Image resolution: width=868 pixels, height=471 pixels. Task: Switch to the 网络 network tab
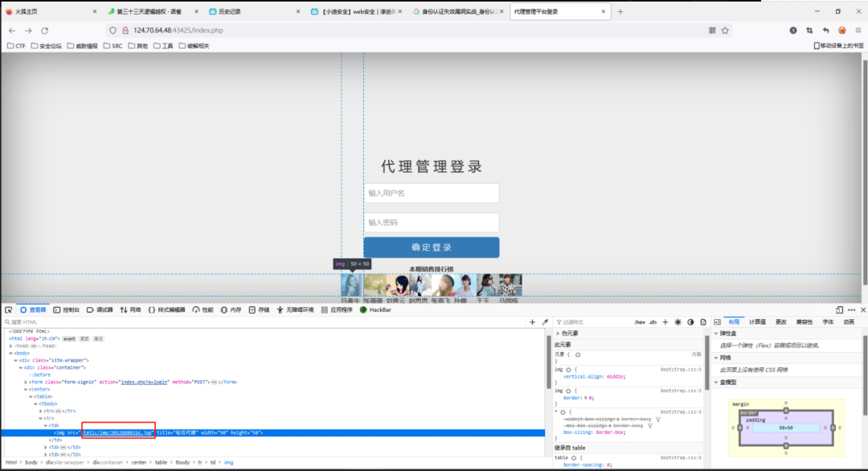click(131, 310)
